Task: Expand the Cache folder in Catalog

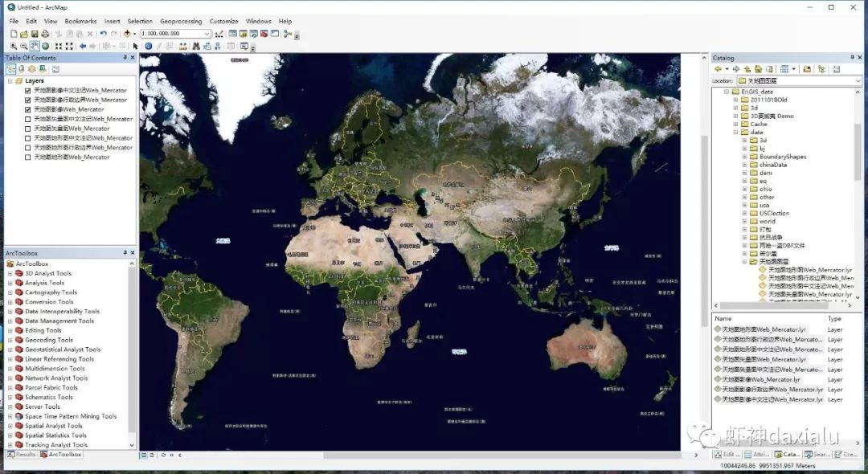Action: [x=735, y=125]
